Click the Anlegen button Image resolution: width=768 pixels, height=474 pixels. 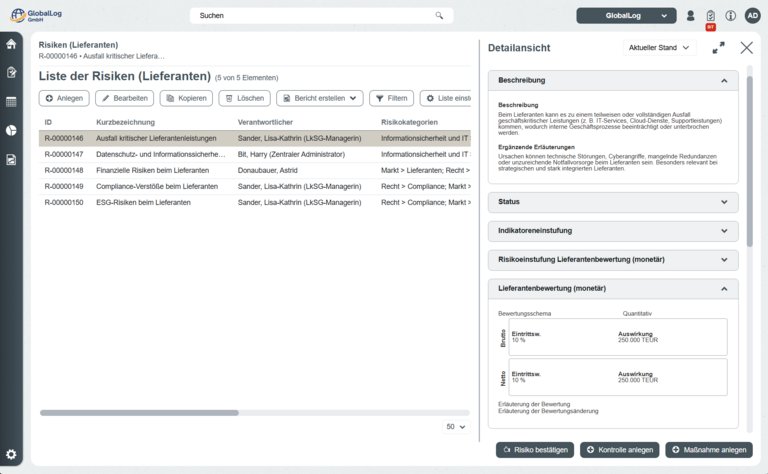pos(64,98)
